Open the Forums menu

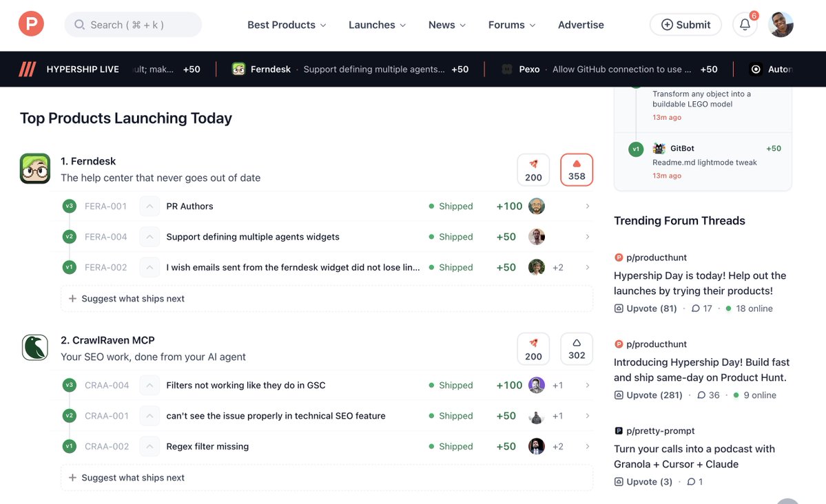[511, 25]
